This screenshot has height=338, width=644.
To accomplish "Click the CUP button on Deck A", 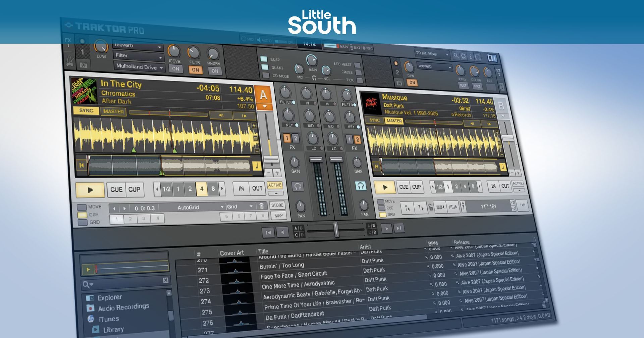I will pos(134,189).
